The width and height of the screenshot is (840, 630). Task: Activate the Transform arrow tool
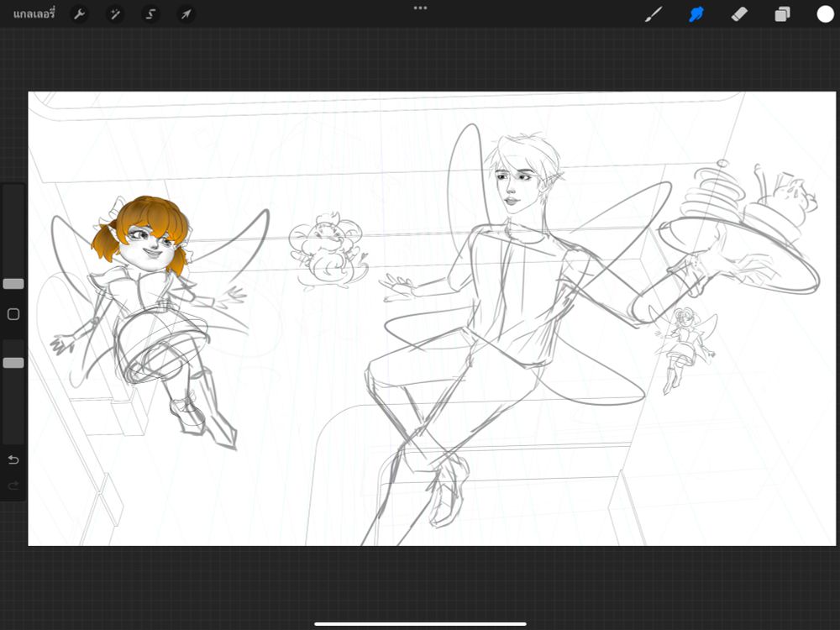pyautogui.click(x=186, y=14)
